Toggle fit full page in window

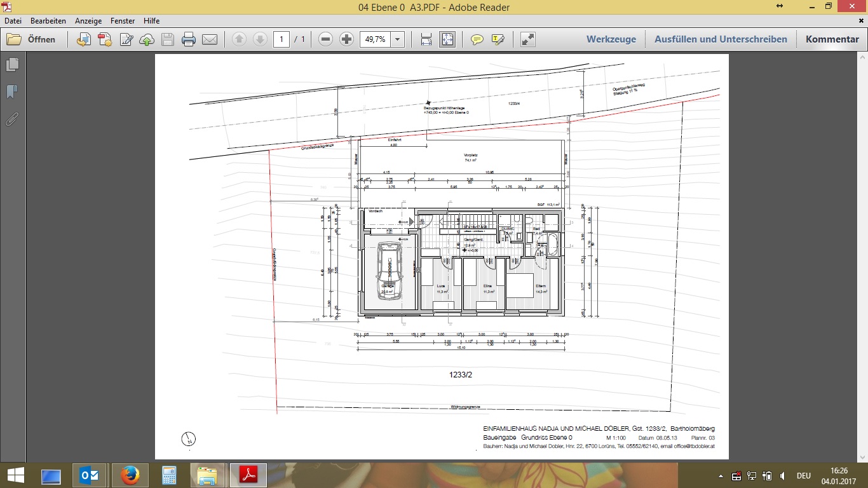tap(447, 39)
